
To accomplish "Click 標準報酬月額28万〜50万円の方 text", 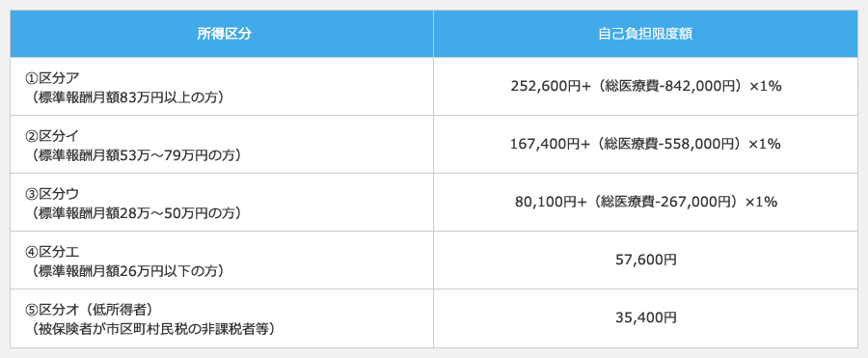I will pyautogui.click(x=137, y=214).
